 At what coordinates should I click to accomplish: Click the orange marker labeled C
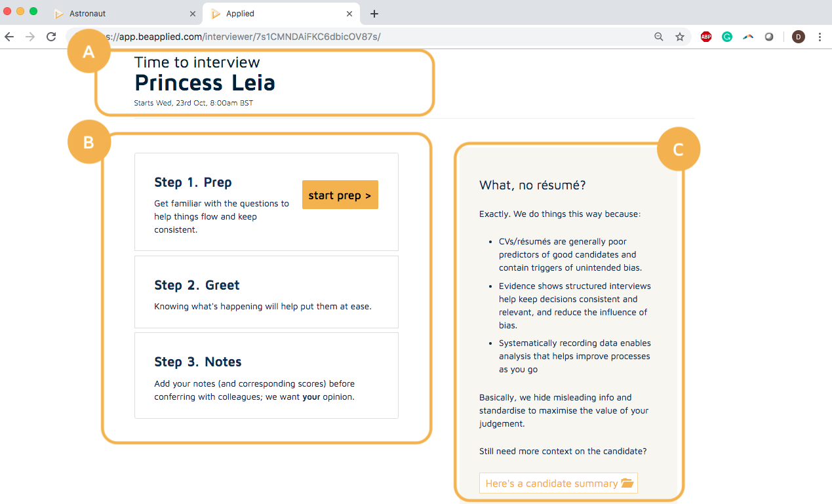(x=679, y=149)
